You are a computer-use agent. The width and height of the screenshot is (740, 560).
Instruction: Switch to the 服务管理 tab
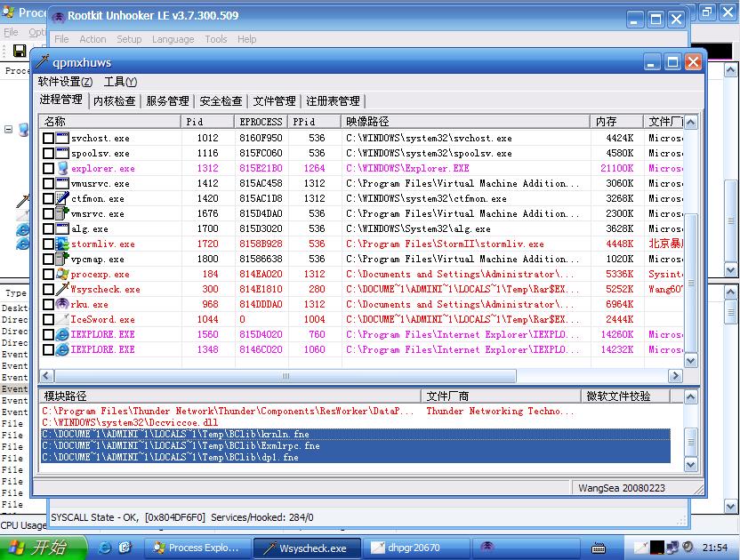pos(167,101)
